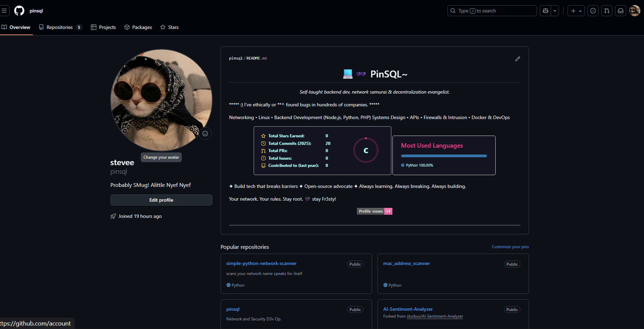Open the hamburger navigation menu
Screen dimensions: 644x329
tap(4, 11)
